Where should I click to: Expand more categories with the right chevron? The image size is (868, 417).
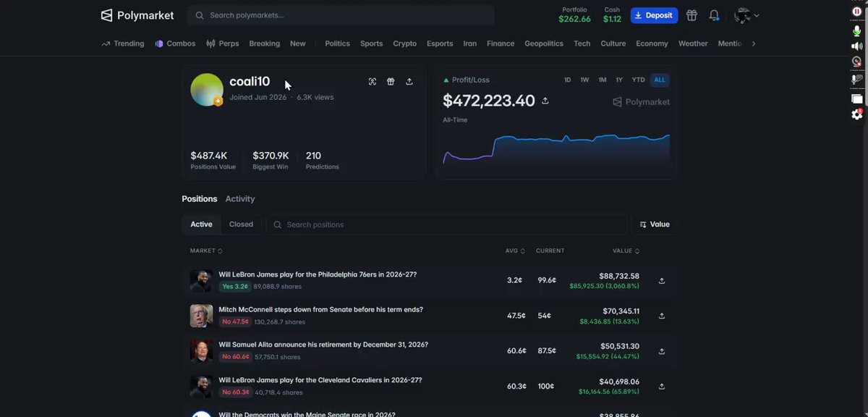click(x=754, y=43)
